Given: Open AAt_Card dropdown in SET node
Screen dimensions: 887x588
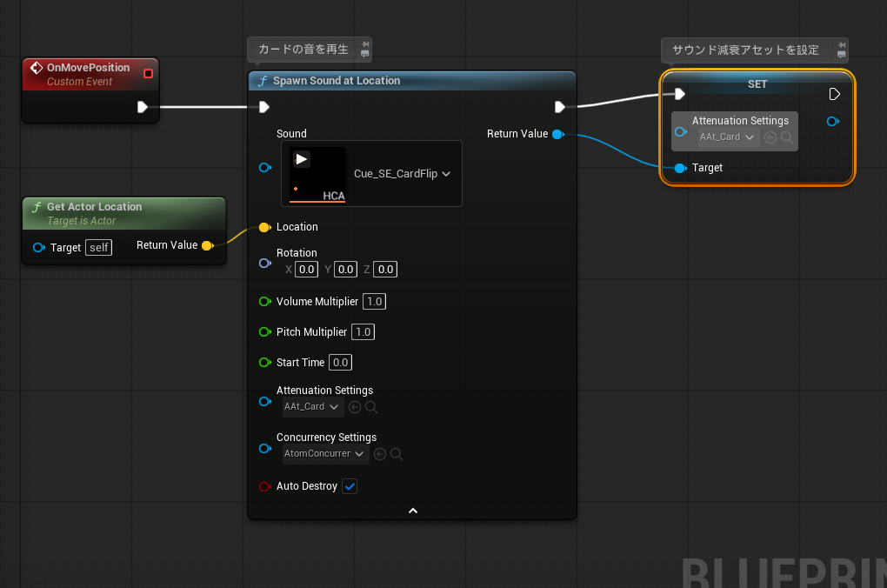Looking at the screenshot, I should tap(727, 137).
